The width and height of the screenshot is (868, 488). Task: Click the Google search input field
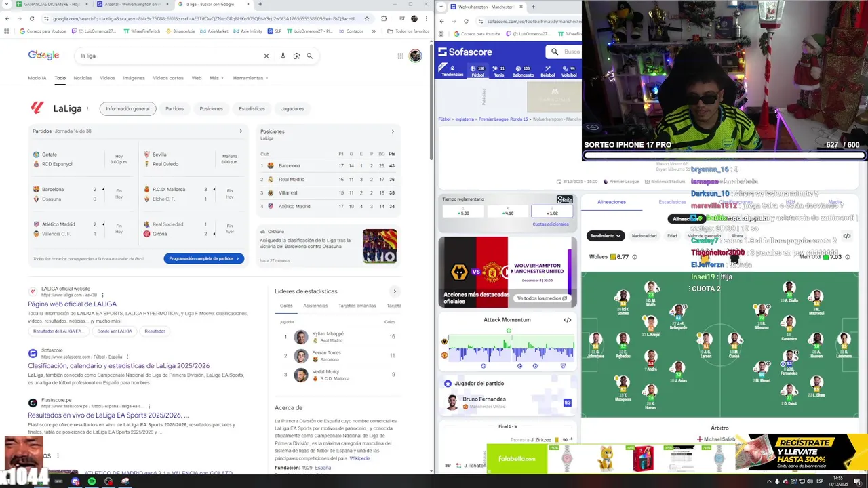point(170,56)
